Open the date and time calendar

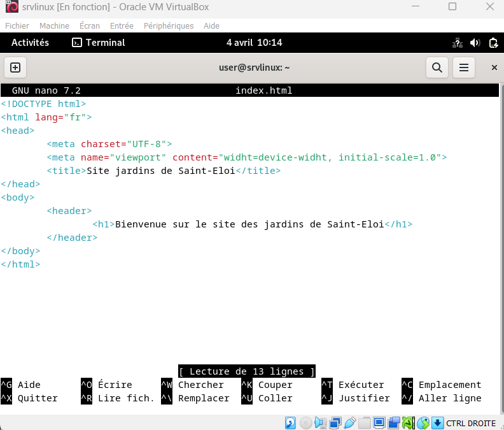pos(254,43)
